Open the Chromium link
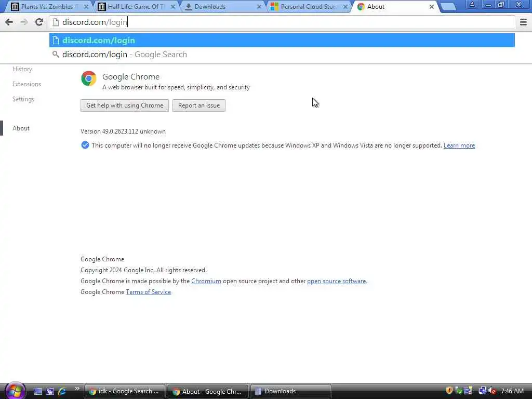The image size is (532, 399). 206,281
